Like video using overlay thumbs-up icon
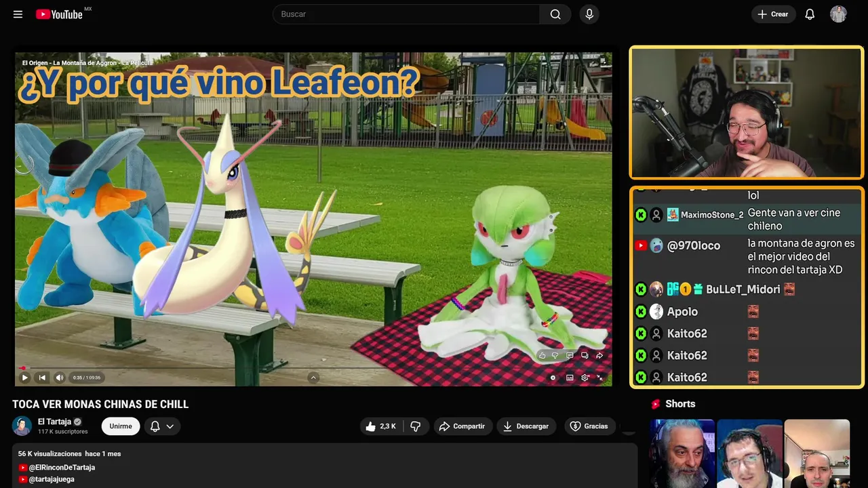This screenshot has height=488, width=868. (x=542, y=355)
